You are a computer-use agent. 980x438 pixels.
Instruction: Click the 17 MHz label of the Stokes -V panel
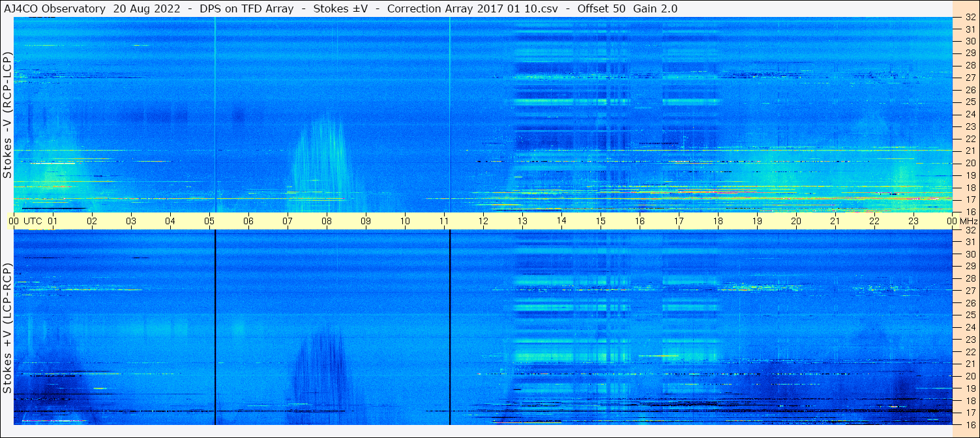pos(970,199)
